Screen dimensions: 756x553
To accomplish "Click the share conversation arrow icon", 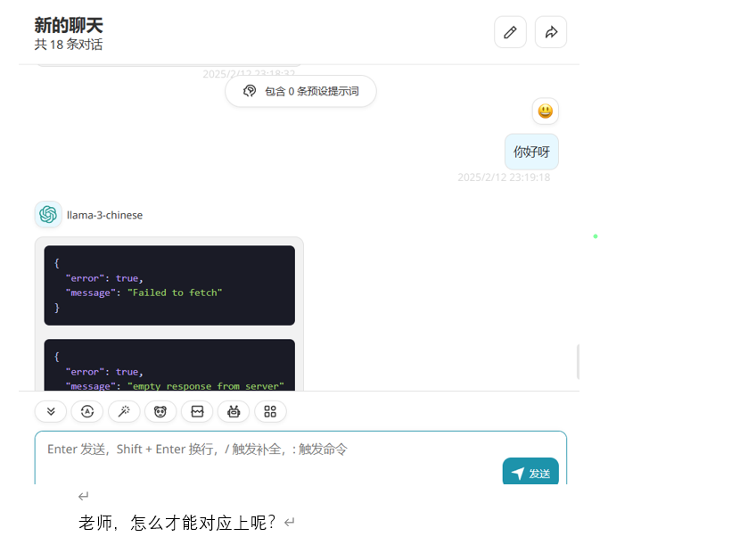I will [x=551, y=32].
